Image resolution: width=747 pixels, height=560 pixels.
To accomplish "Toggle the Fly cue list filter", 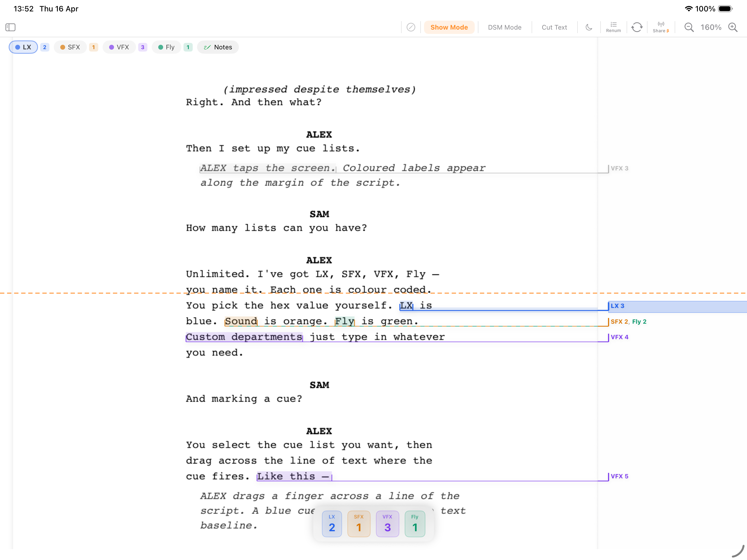I will pos(166,47).
